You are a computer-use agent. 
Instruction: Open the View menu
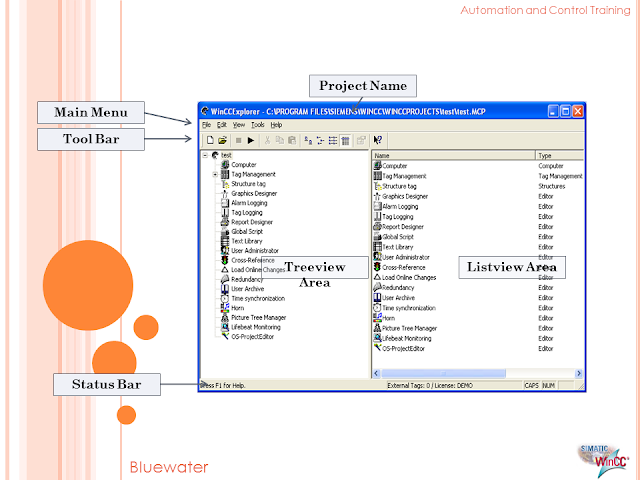[x=239, y=125]
